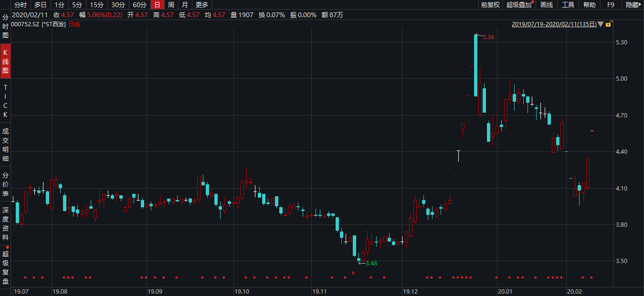644x296 pixels.
Task: Select the 30分 period tab
Action: (118, 5)
